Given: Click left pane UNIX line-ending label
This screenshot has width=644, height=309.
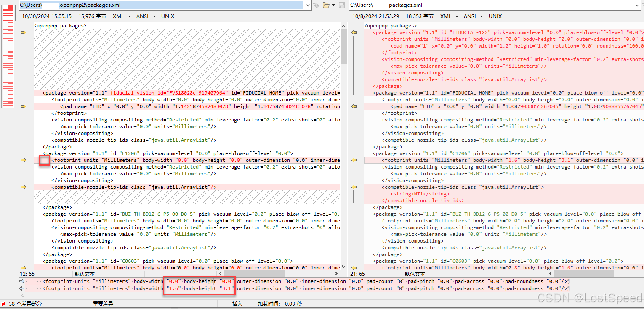Looking at the screenshot, I should pyautogui.click(x=168, y=16).
